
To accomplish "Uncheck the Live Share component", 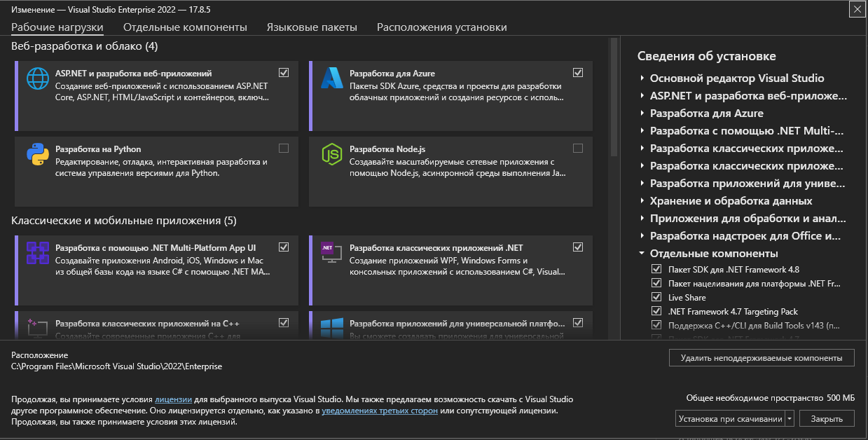I will point(656,297).
